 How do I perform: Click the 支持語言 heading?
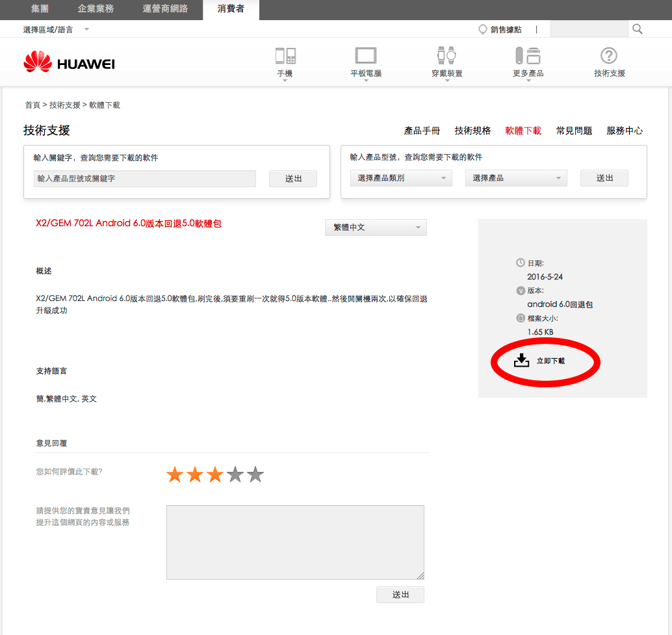click(51, 371)
